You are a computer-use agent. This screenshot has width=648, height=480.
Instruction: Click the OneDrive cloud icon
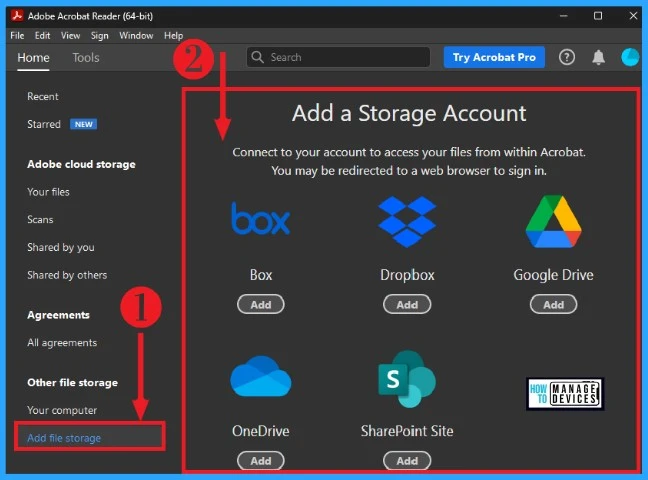click(261, 376)
